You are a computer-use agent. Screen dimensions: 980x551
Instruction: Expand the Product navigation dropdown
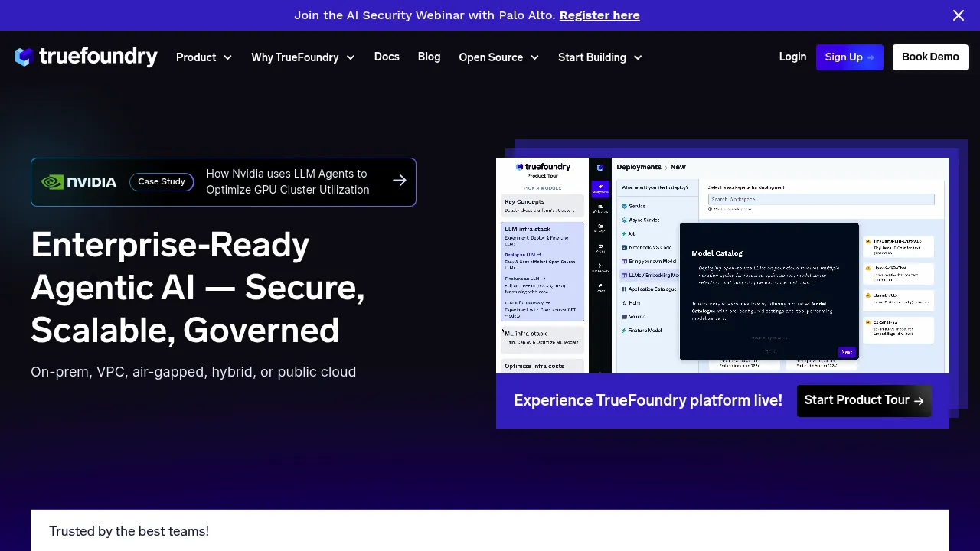point(204,57)
